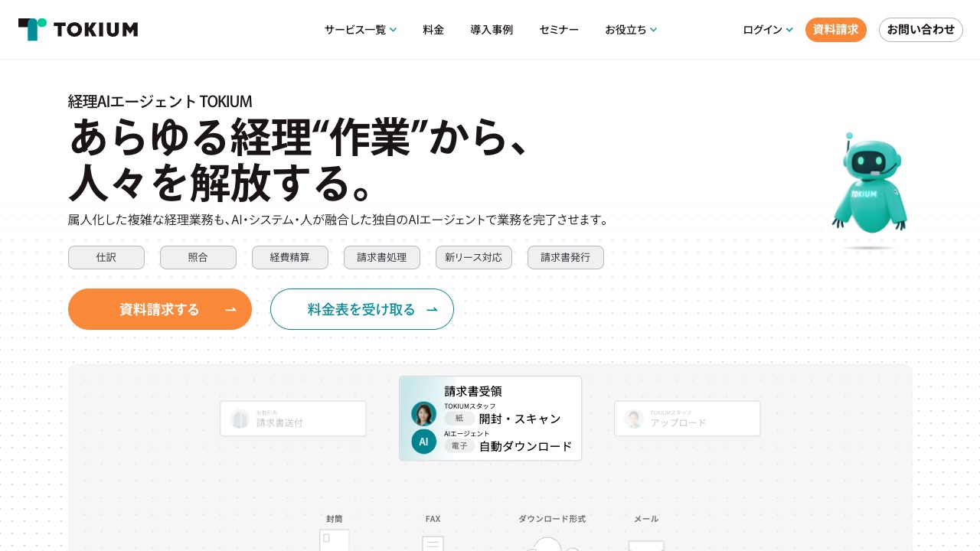Expand the お役立ち dropdown menu
This screenshot has width=980, height=551.
(x=631, y=30)
